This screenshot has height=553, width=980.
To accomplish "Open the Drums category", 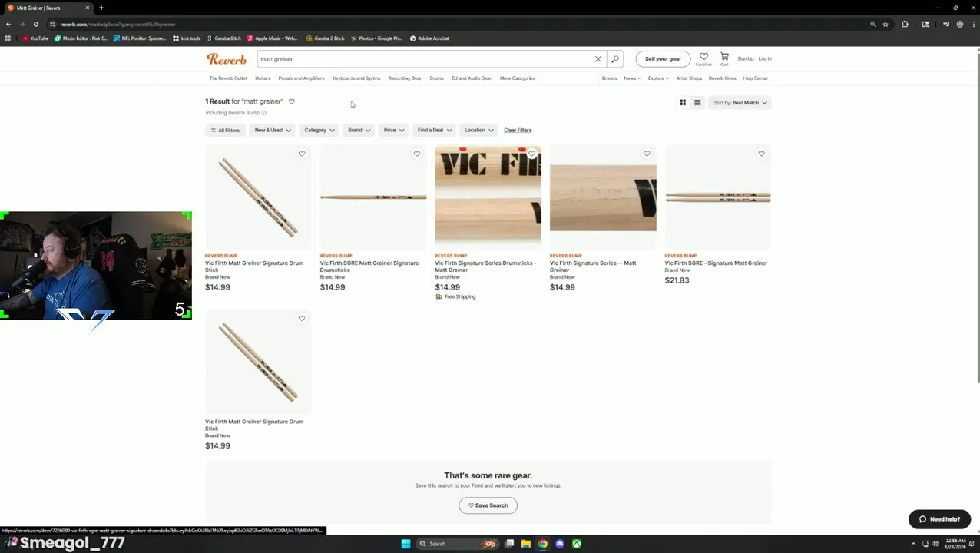I will 436,78.
